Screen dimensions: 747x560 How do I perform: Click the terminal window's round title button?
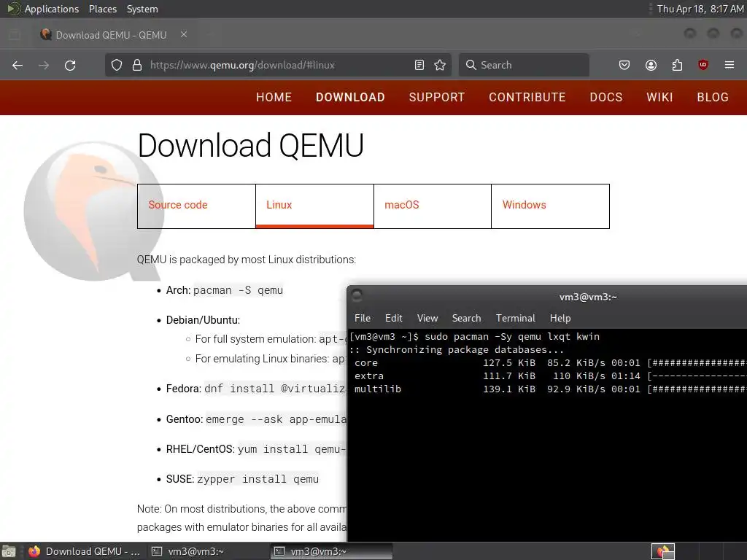357,296
